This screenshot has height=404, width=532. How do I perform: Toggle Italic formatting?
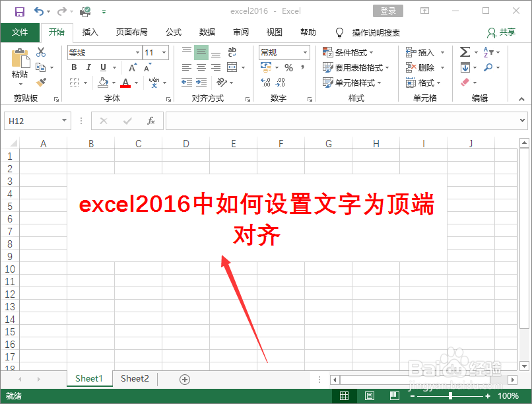pos(88,67)
